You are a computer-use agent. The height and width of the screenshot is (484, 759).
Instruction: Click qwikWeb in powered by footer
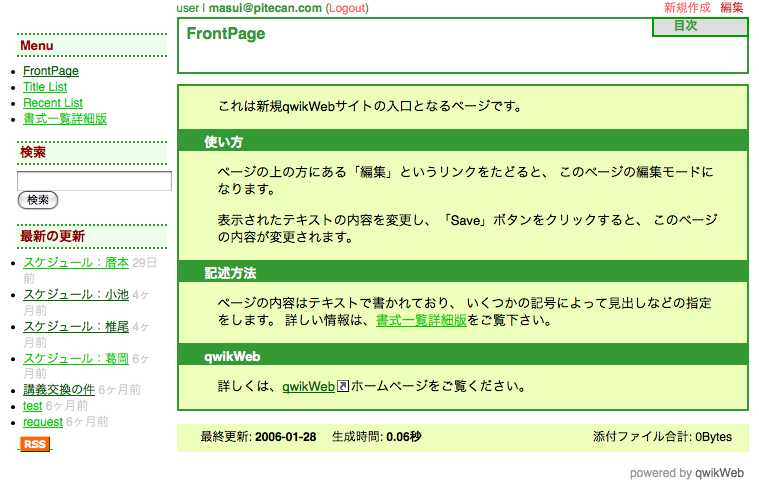click(719, 473)
